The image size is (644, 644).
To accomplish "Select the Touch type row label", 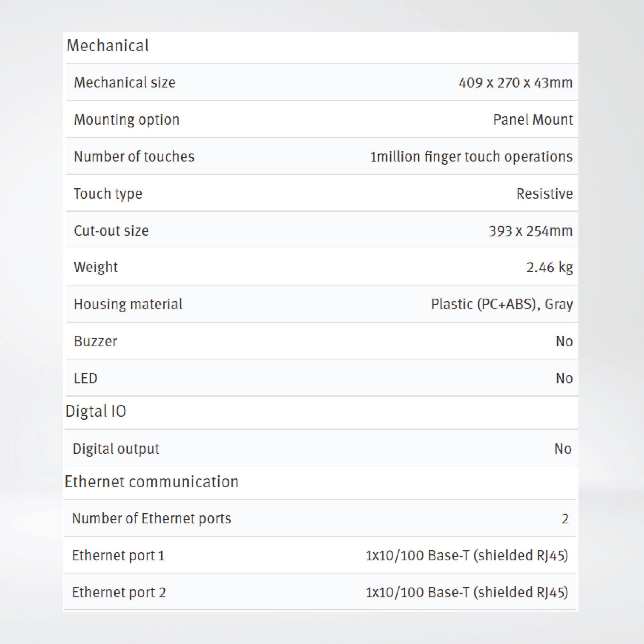I will pos(108,194).
